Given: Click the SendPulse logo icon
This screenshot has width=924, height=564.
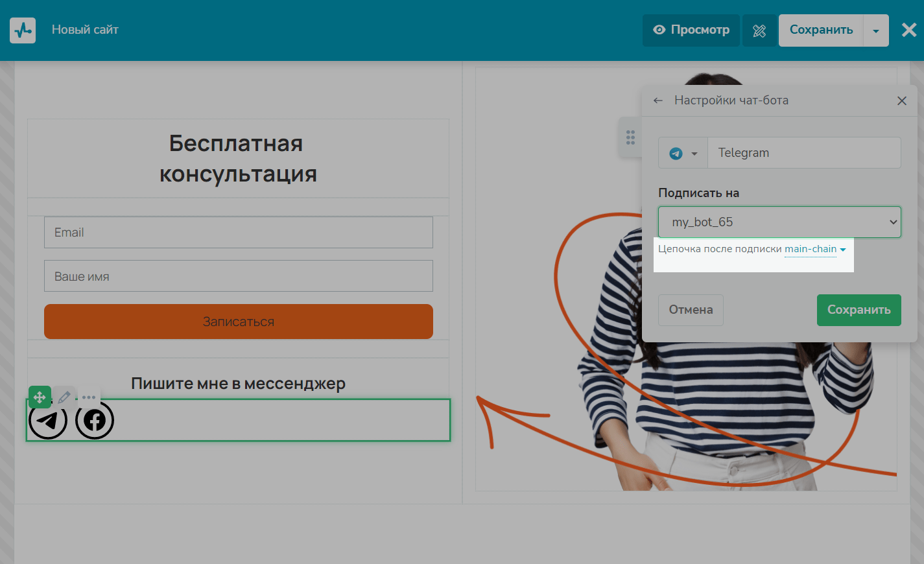Looking at the screenshot, I should click(23, 30).
